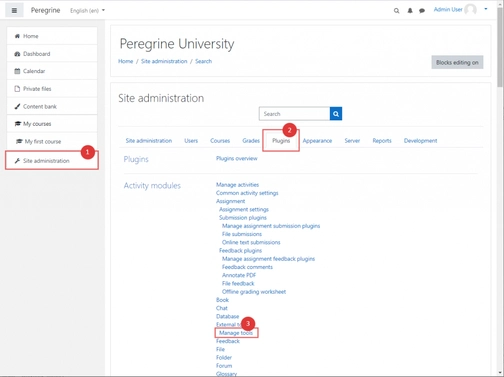Open the Chat module link

(x=222, y=308)
